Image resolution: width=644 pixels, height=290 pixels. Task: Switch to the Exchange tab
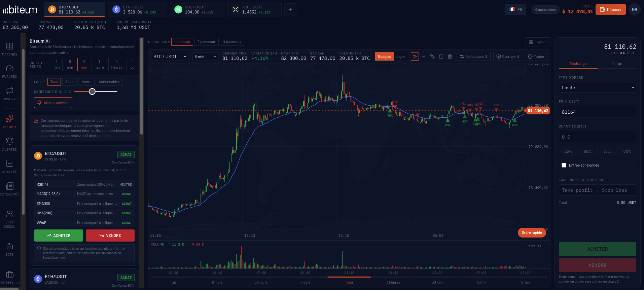coord(578,64)
